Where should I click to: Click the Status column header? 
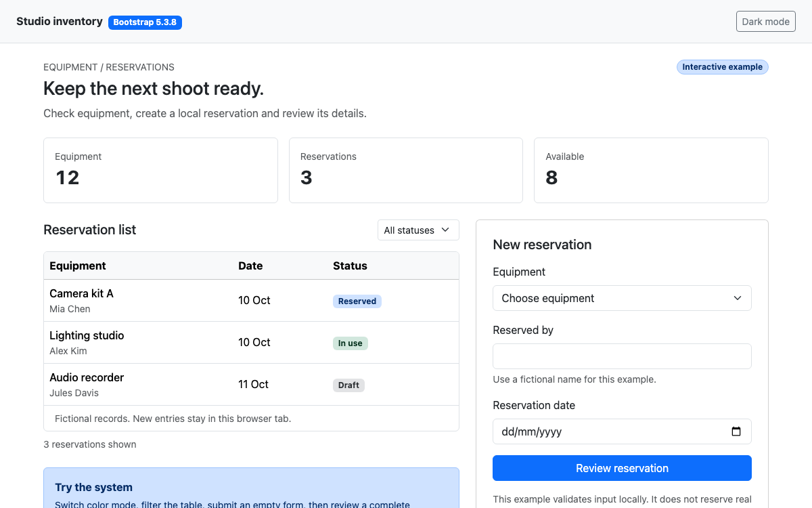[350, 266]
